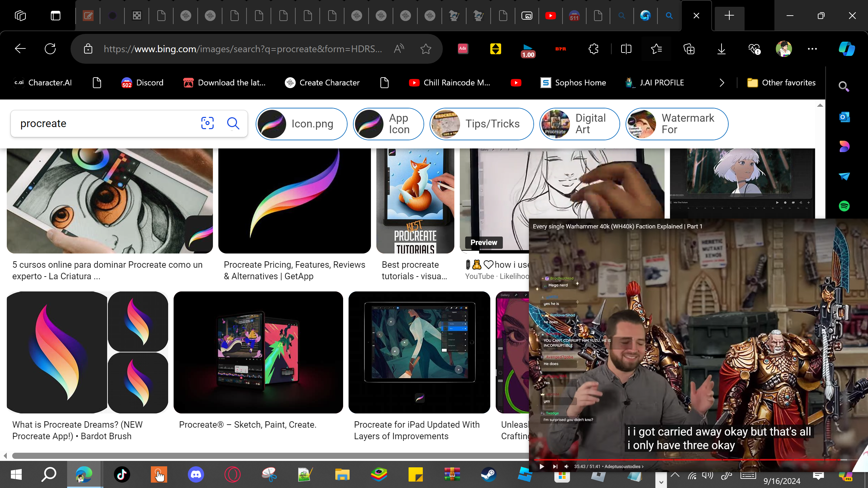Viewport: 868px width, 488px height.
Task: Open the Workspaces icon
Action: click(20, 16)
